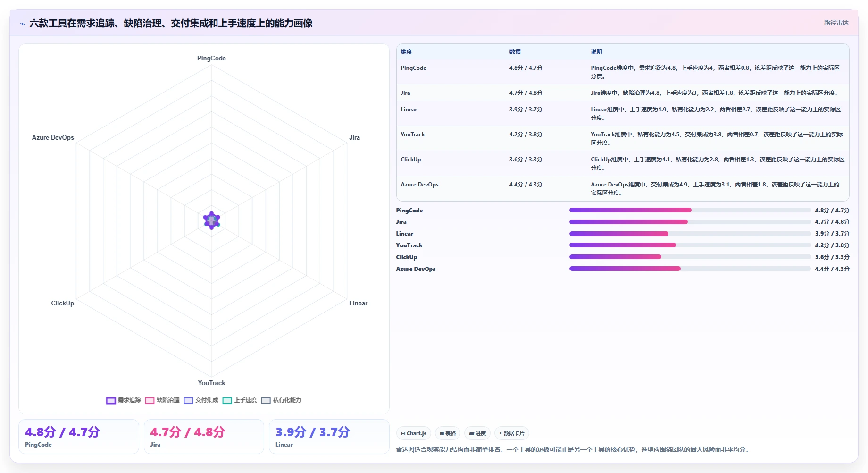The width and height of the screenshot is (868, 473).
Task: Select the ClickUp progress bar
Action: (x=690, y=257)
